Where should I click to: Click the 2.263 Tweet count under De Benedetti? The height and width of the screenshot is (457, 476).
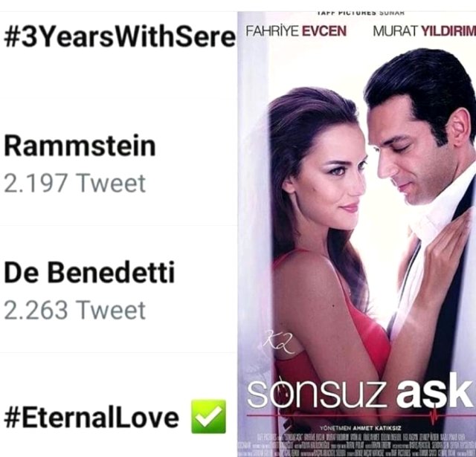click(x=74, y=310)
